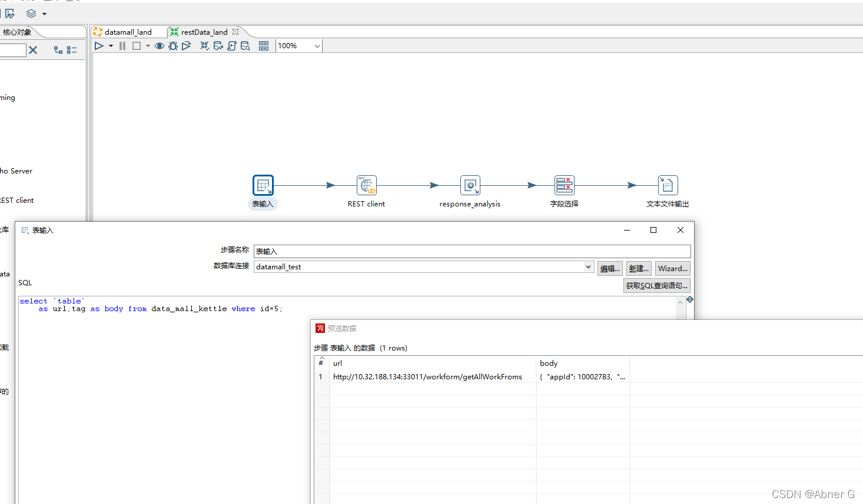
Task: Close the restData_land tab
Action: coord(235,32)
